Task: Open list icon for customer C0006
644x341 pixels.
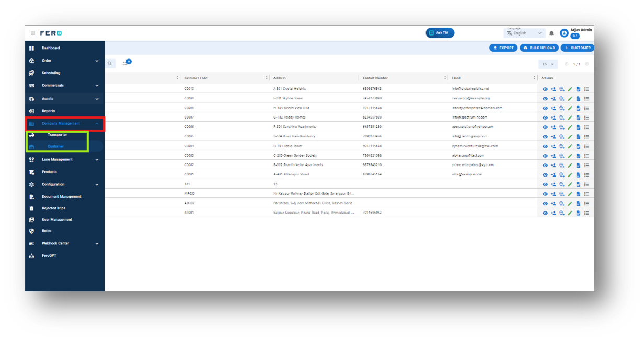Action: [x=586, y=127]
